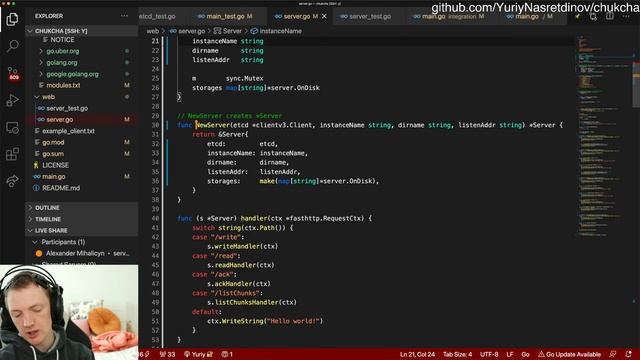The width and height of the screenshot is (640, 360).
Task: Switch to main_test.go tab
Action: coord(225,16)
